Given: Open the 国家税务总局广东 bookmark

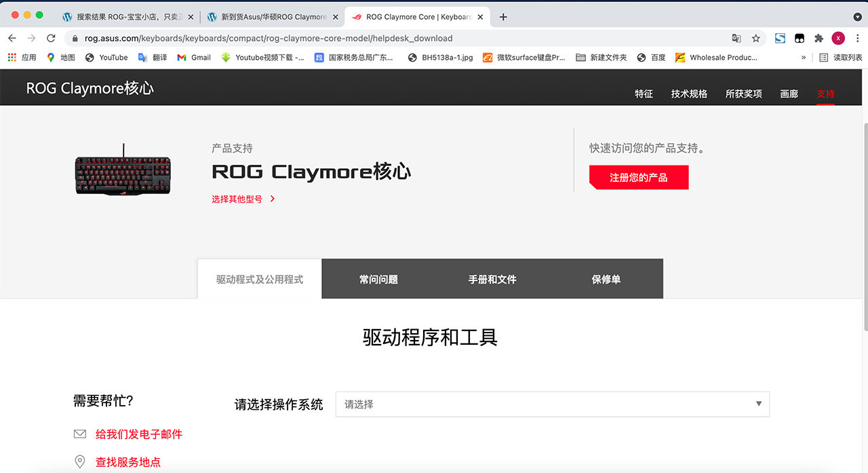Looking at the screenshot, I should click(354, 58).
